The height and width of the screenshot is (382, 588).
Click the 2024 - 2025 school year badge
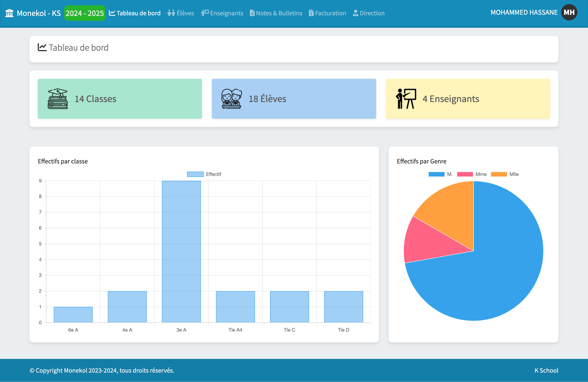click(85, 13)
